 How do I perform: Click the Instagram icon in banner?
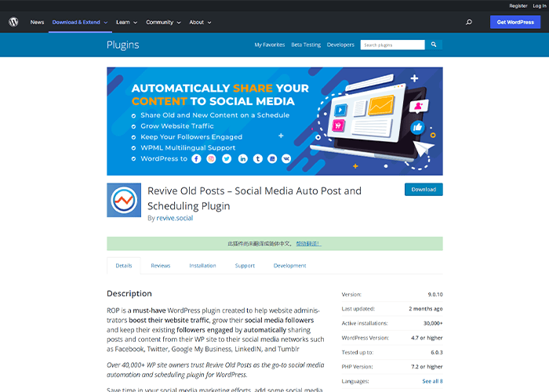point(211,159)
